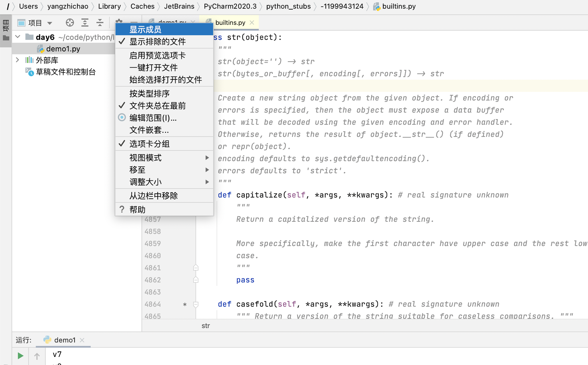The image size is (588, 365).
Task: Click the 外部库 library icon
Action: [x=29, y=60]
